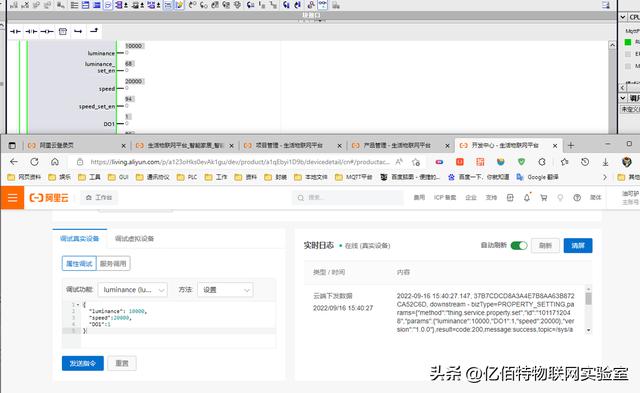Viewport: 640px width, 393px height.
Task: Click the 刷新 refresh button in the log panel
Action: tap(545, 245)
